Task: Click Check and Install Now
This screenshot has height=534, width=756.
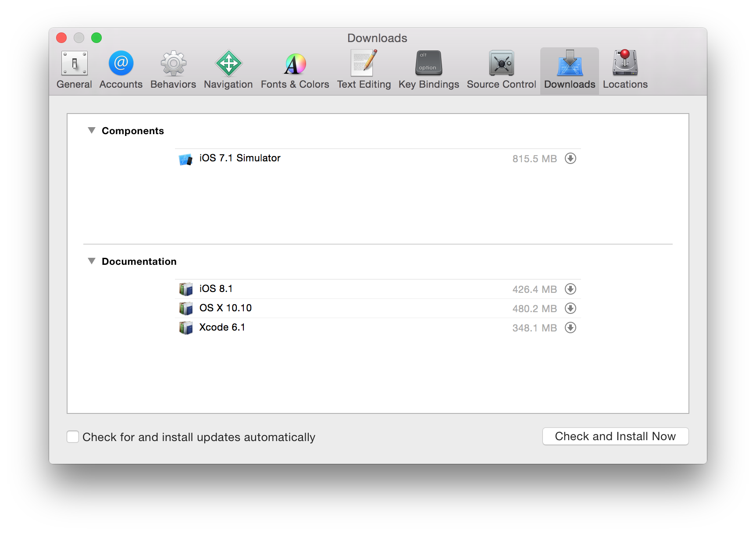Action: tap(615, 436)
